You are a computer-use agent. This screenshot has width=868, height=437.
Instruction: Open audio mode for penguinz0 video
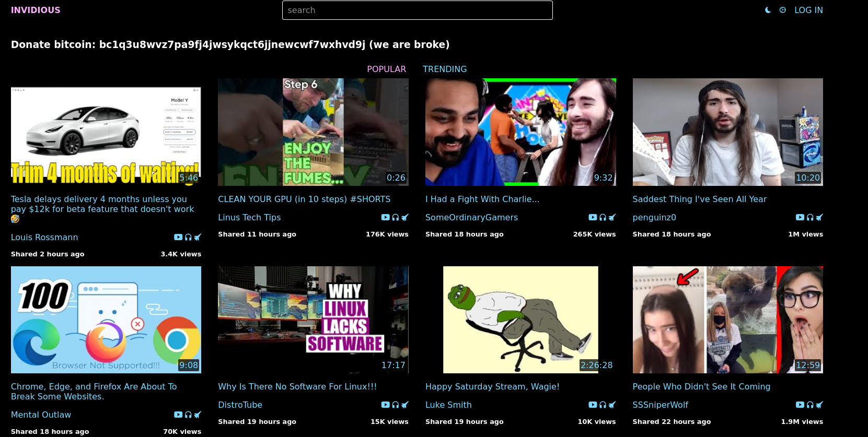click(x=809, y=217)
